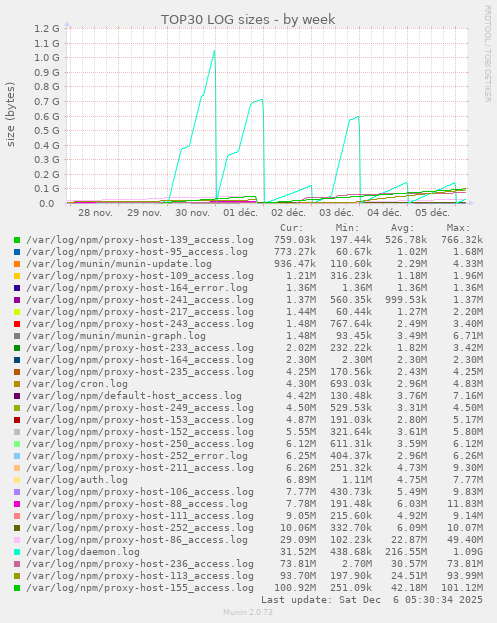Click proxy-host-235_access.log legend label
Viewport: 497px width, 623px height.
click(x=140, y=372)
